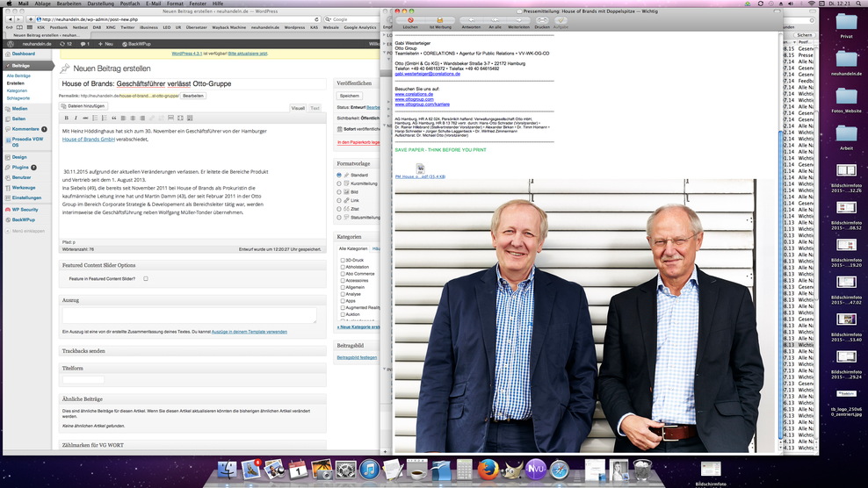The width and height of the screenshot is (868, 488).
Task: Collapse the Ähnliche Beiträge panel
Action: click(x=192, y=399)
